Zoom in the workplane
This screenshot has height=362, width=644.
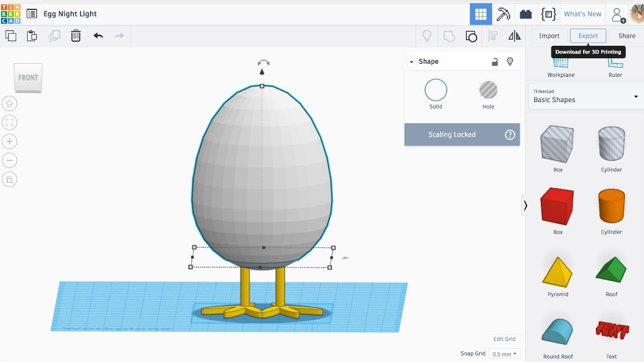tap(10, 141)
